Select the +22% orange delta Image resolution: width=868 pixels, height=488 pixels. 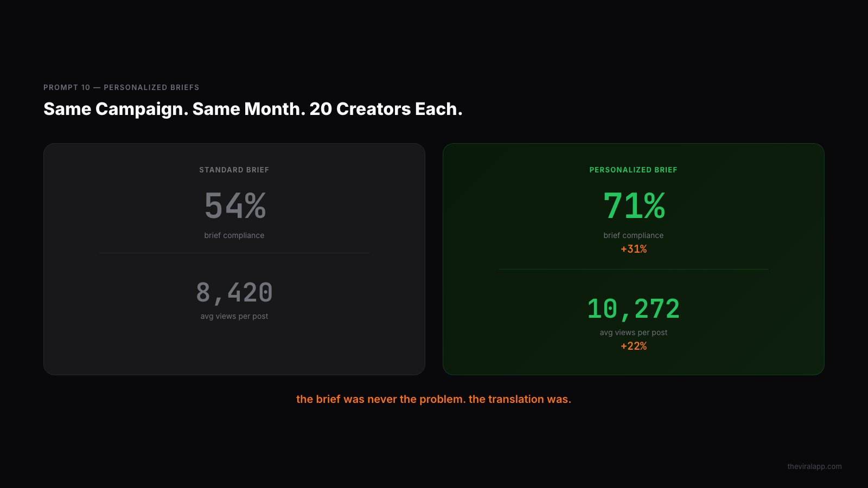634,346
